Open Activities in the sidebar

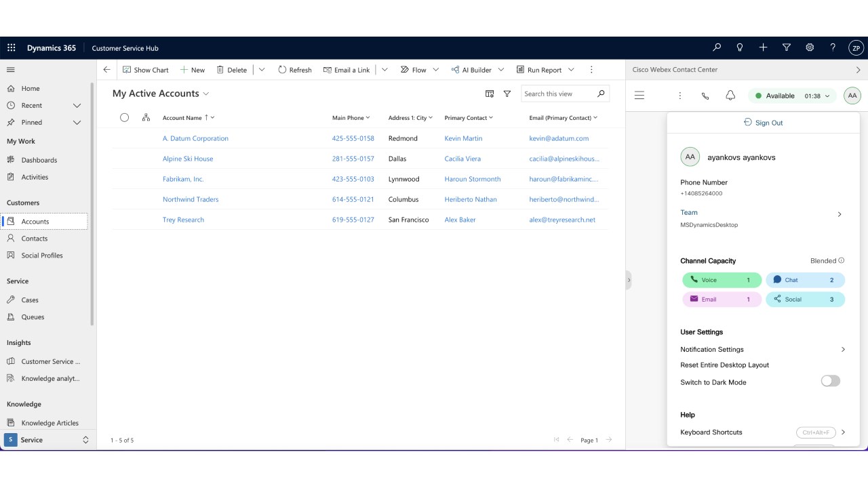(35, 177)
